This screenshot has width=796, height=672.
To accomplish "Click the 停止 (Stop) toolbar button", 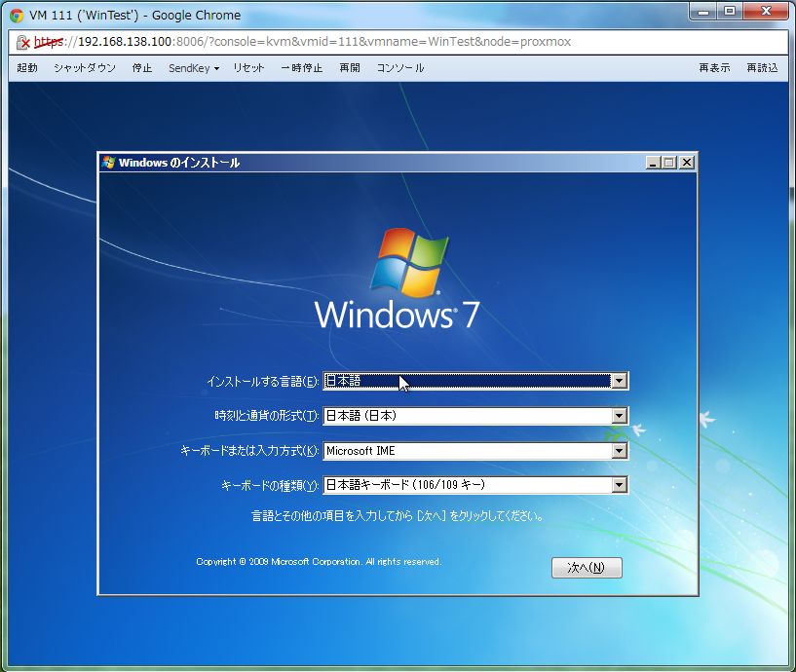I will (141, 68).
